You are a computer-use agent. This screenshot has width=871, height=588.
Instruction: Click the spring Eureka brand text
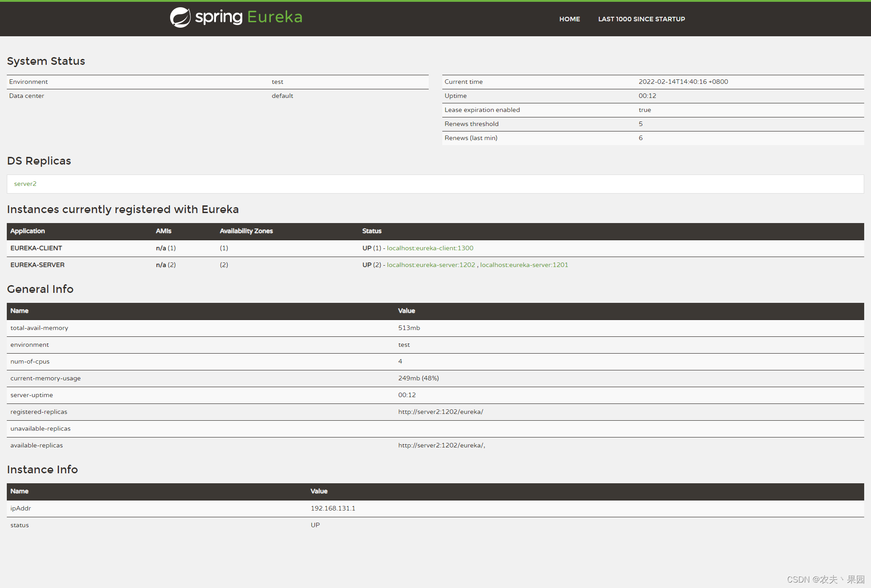pos(249,17)
